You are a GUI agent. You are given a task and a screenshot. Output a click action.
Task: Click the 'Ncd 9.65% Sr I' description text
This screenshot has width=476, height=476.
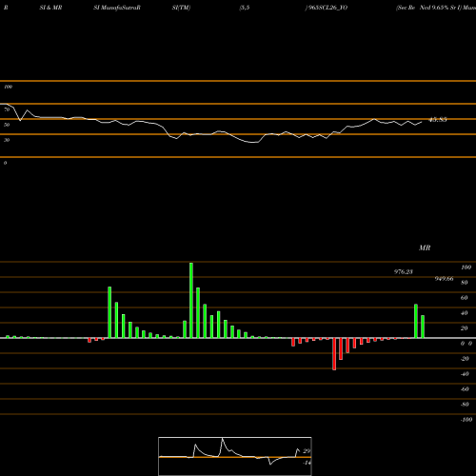click(441, 8)
